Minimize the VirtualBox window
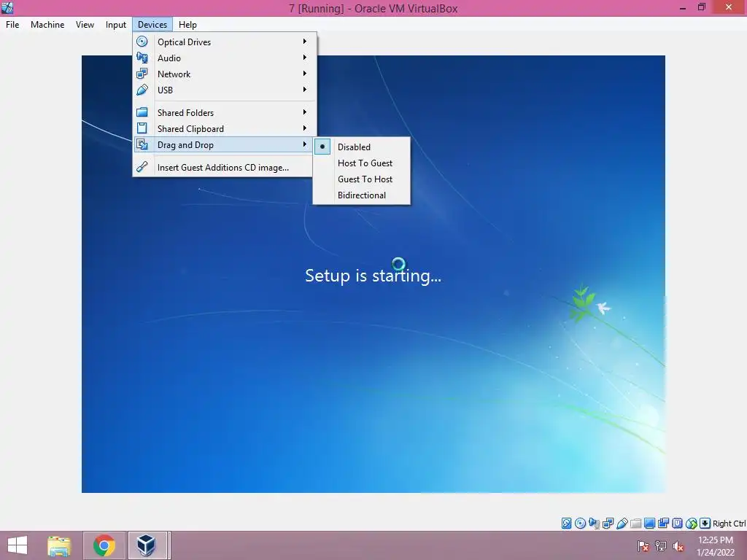This screenshot has height=560, width=747. pos(683,7)
